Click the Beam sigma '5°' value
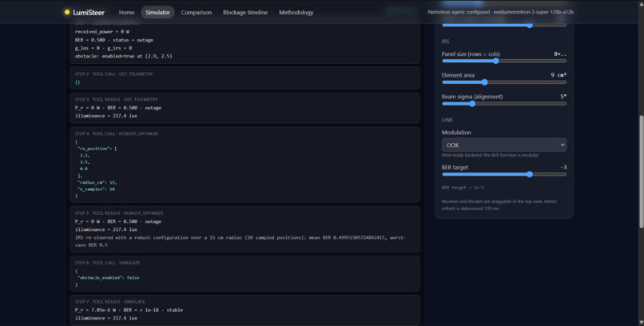The width and height of the screenshot is (644, 326). (x=563, y=97)
